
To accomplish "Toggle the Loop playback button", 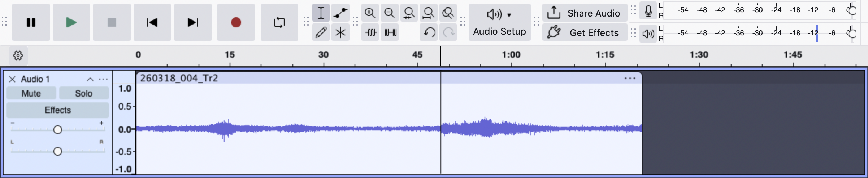I will pyautogui.click(x=279, y=22).
